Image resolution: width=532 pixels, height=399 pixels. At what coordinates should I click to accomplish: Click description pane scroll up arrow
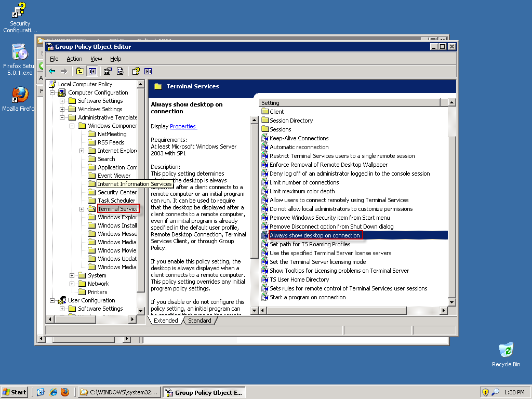tap(255, 120)
